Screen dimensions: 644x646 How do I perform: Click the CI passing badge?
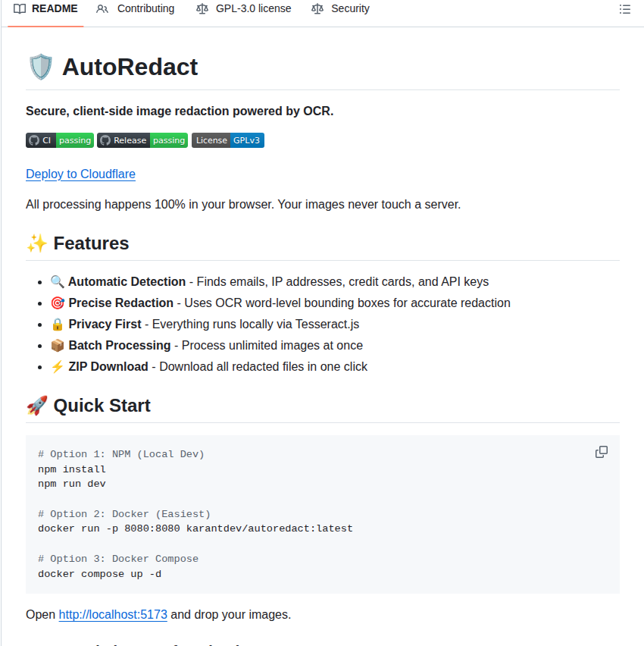point(59,140)
